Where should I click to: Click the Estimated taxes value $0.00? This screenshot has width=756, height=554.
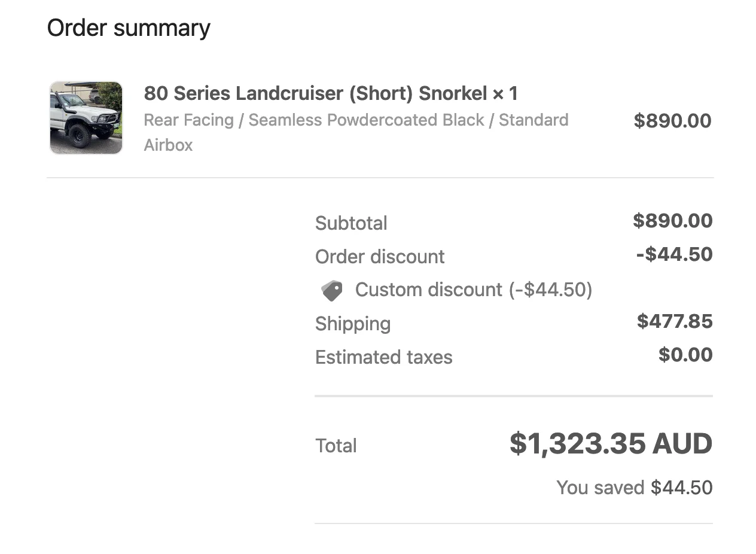(x=685, y=355)
